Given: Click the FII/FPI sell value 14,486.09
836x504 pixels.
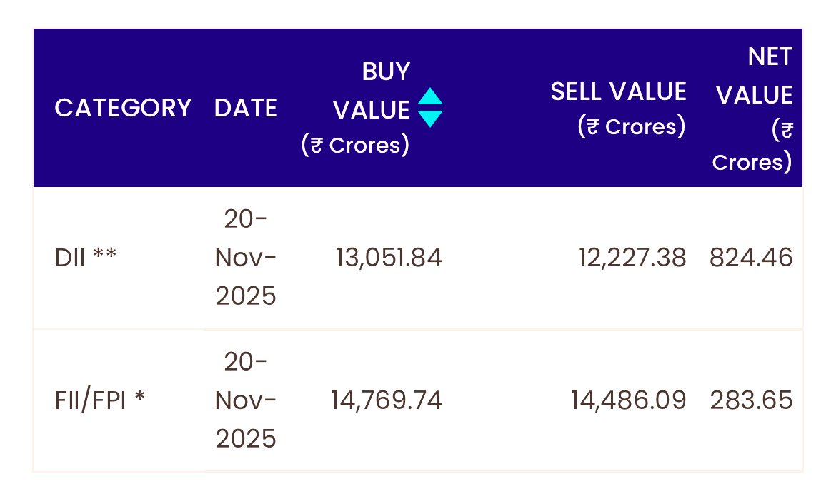Looking at the screenshot, I should (x=629, y=400).
